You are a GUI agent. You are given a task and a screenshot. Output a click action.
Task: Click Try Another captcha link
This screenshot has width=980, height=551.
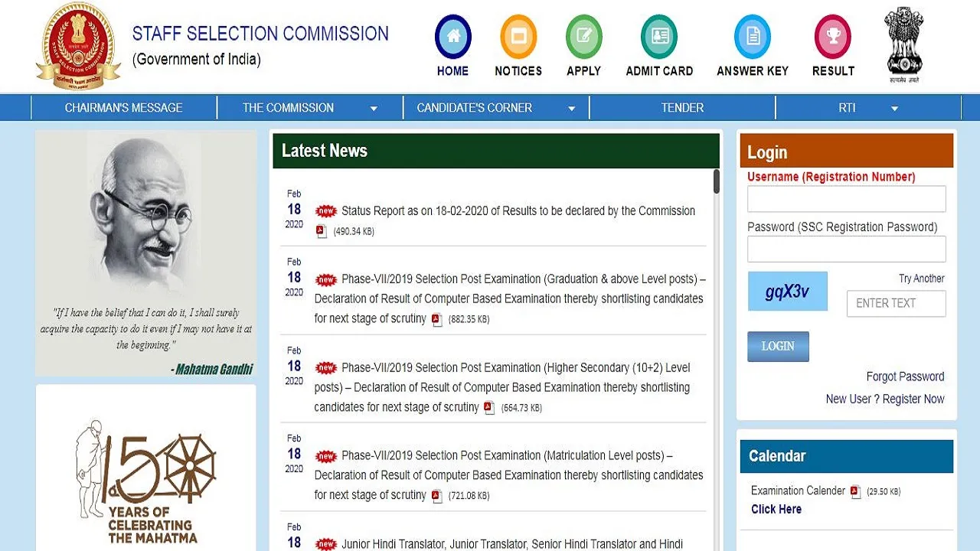[922, 279]
